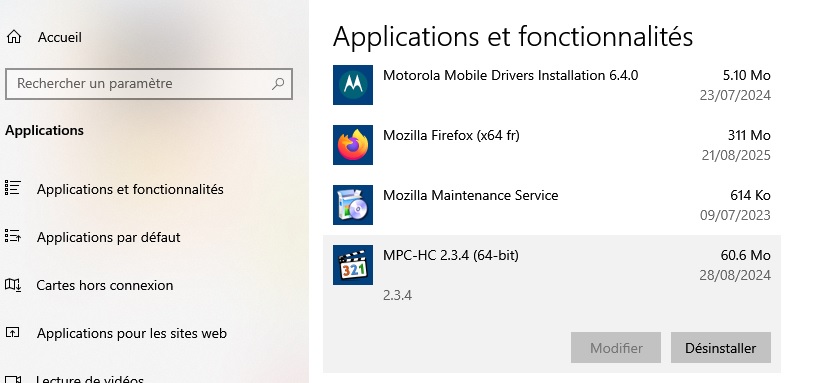Click the Modifier button
Viewport: 816px width, 383px height.
[616, 348]
